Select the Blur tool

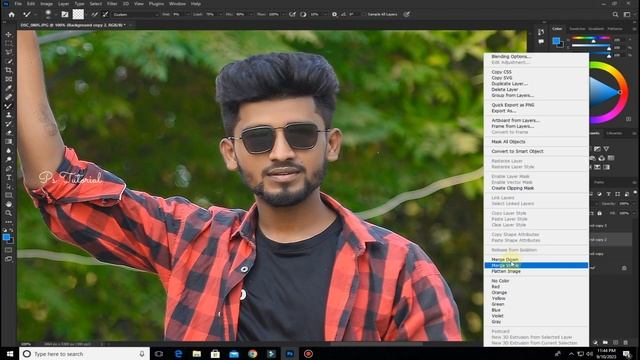[9, 151]
